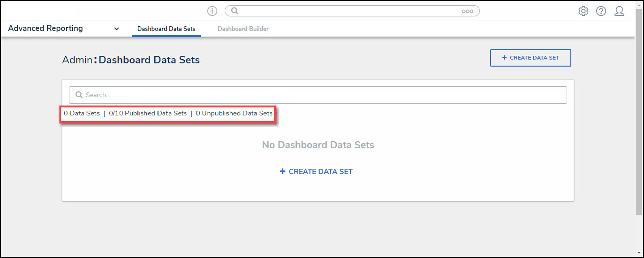Click the magnifier icon in top search bar

[x=235, y=11]
